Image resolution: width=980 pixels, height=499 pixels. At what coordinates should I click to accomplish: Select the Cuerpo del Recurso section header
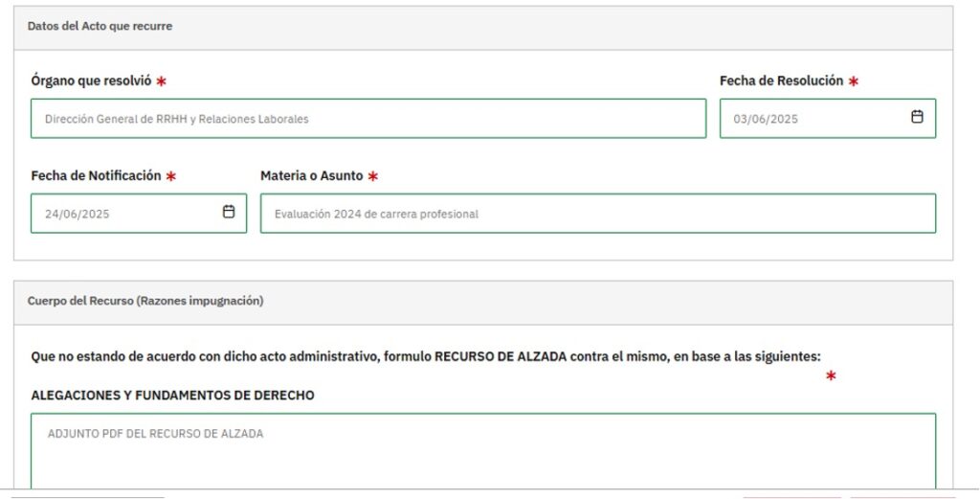pos(145,301)
